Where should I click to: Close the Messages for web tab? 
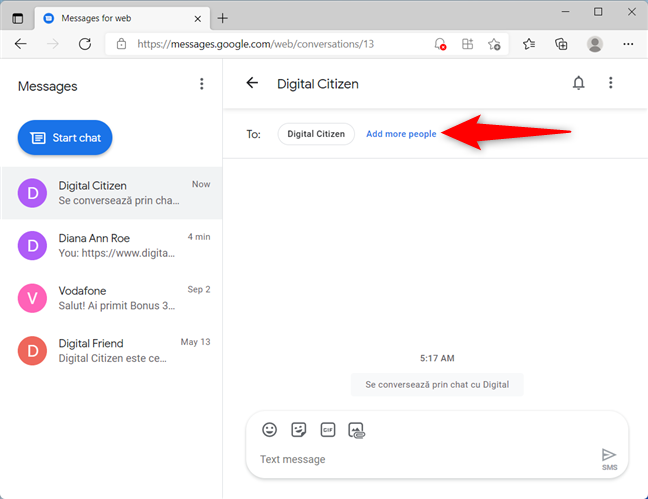pyautogui.click(x=198, y=19)
